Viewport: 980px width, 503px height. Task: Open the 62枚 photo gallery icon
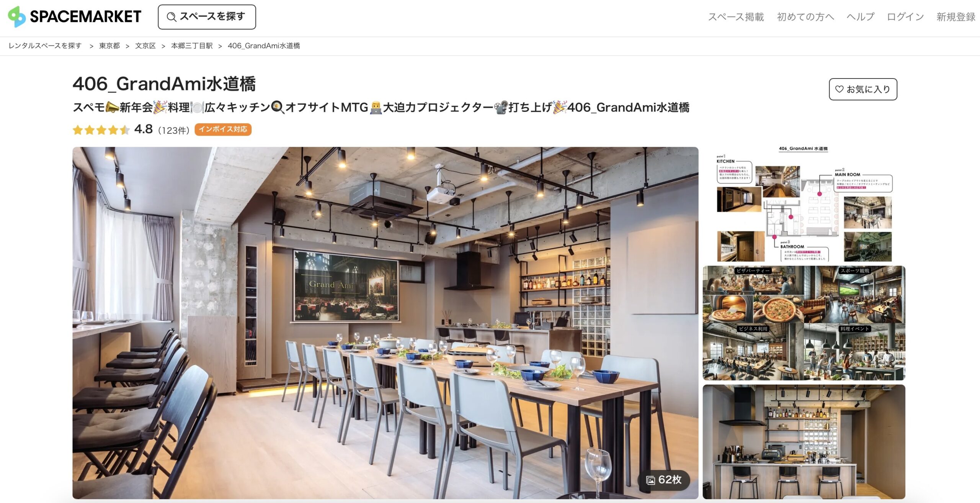pos(650,480)
